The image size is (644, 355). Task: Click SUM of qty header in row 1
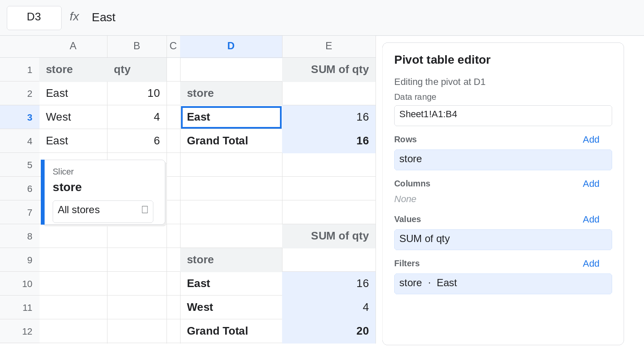[329, 70]
